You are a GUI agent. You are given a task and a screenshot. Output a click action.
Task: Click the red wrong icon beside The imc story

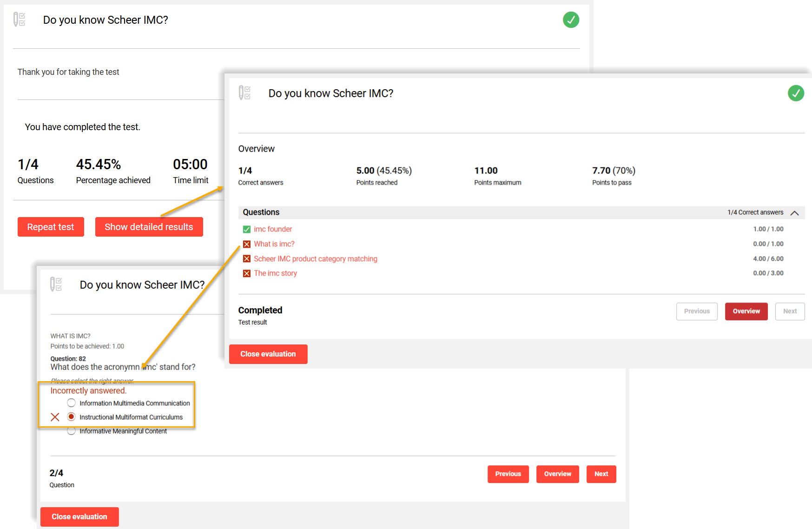click(247, 273)
